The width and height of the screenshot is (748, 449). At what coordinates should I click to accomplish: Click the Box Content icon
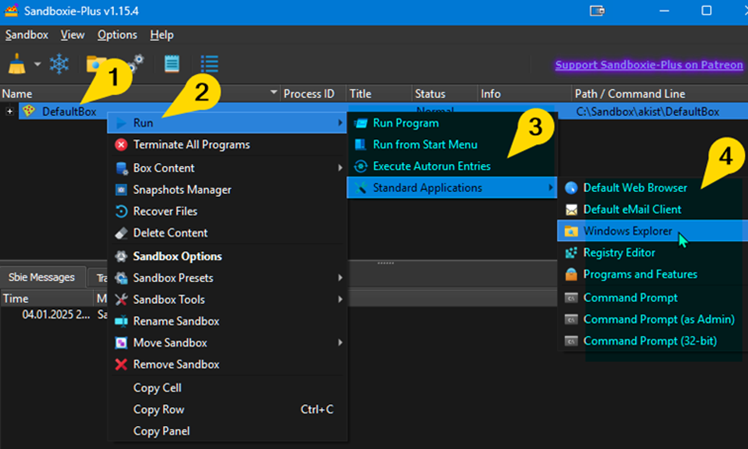click(121, 168)
